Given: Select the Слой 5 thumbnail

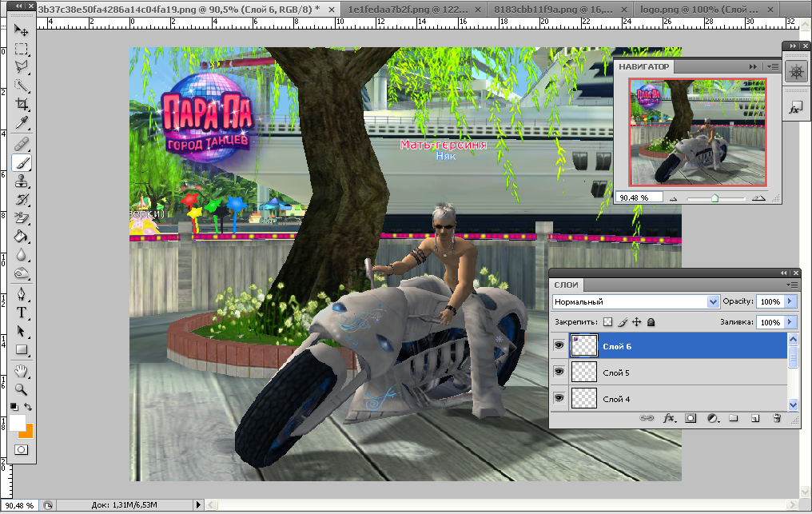Looking at the screenshot, I should pyautogui.click(x=584, y=372).
